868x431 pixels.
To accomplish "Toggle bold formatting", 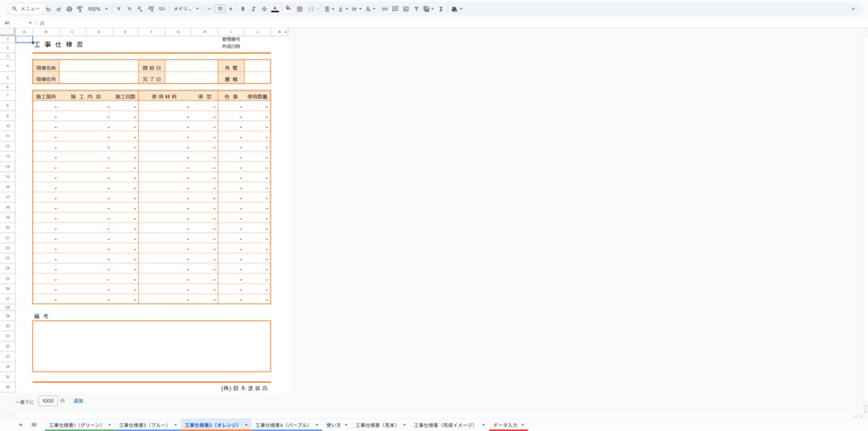I will (242, 8).
